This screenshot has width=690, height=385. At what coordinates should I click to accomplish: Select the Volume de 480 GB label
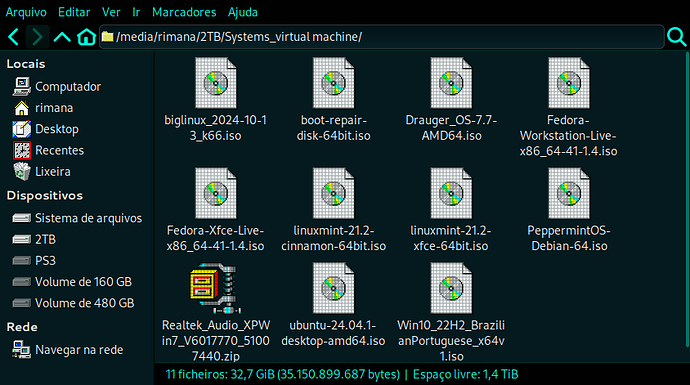(x=84, y=303)
